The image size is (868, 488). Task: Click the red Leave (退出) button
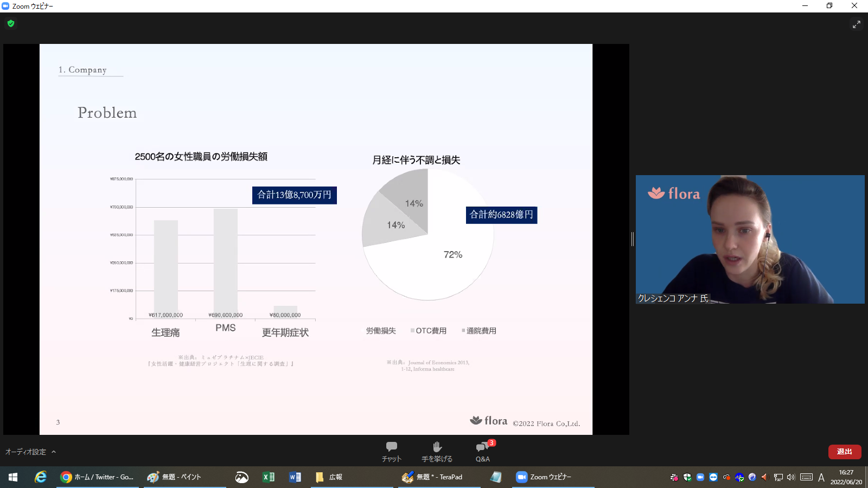tap(844, 452)
